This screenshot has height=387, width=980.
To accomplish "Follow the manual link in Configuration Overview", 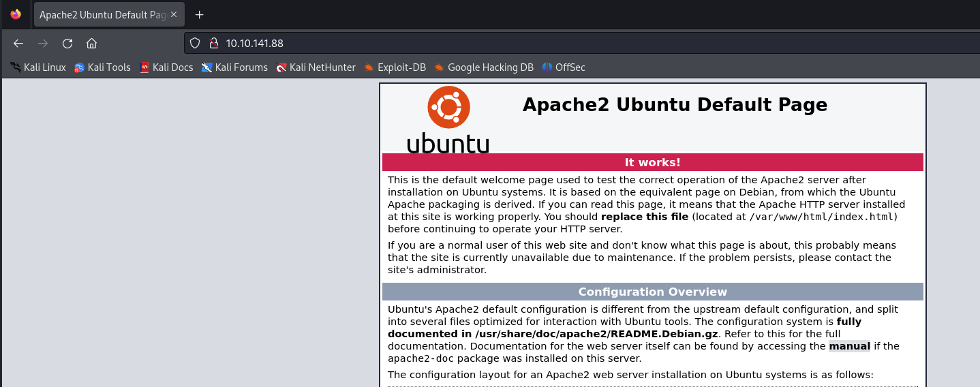I will (849, 346).
